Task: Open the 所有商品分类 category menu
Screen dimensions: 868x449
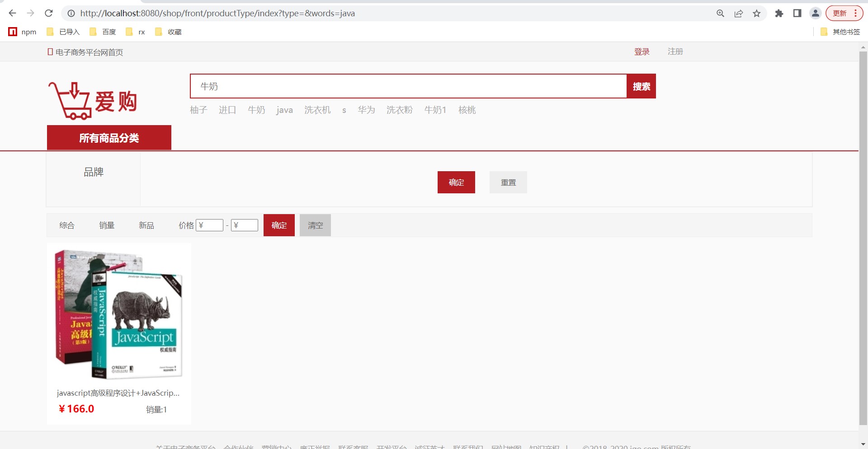Action: [x=109, y=137]
